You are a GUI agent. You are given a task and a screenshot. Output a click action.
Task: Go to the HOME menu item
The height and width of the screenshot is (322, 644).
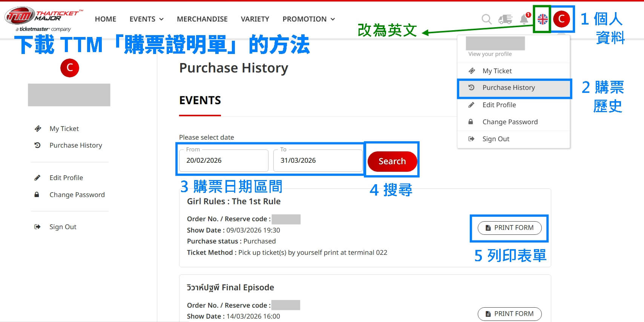point(106,19)
